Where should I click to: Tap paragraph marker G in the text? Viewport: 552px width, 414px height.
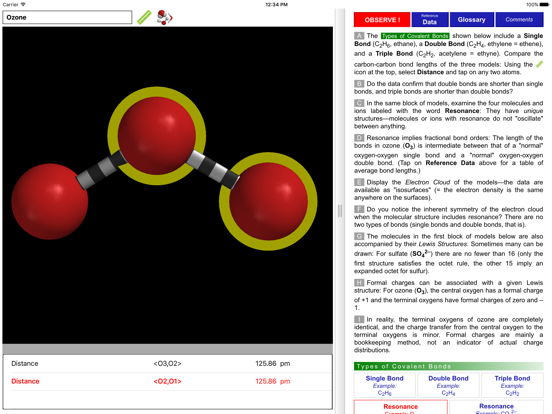click(x=359, y=236)
